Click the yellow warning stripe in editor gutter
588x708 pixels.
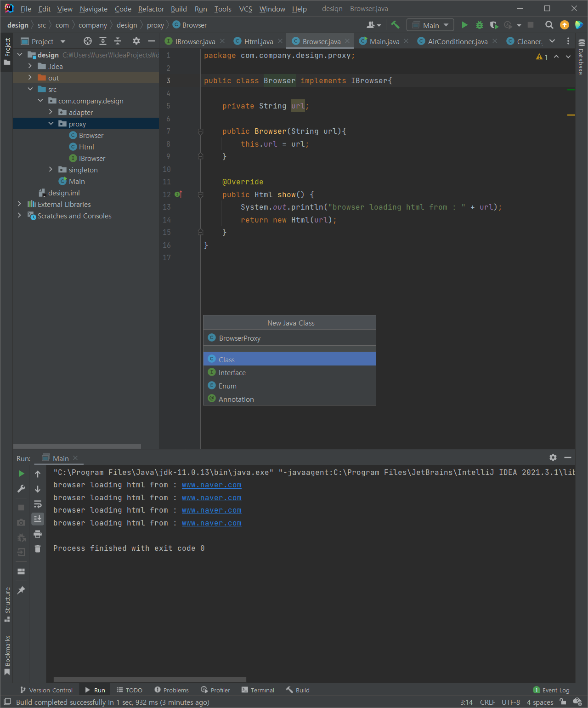[x=571, y=115]
